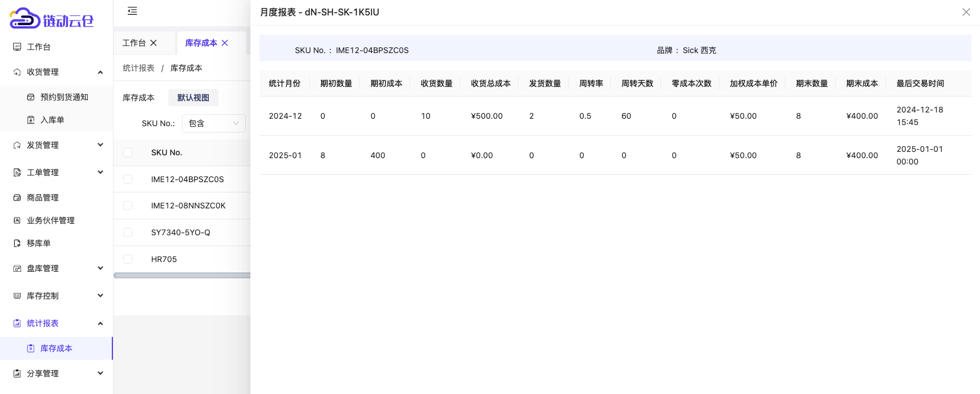Click the SY7340-5YO-Q row in SKU list
This screenshot has width=980, height=394.
click(182, 232)
